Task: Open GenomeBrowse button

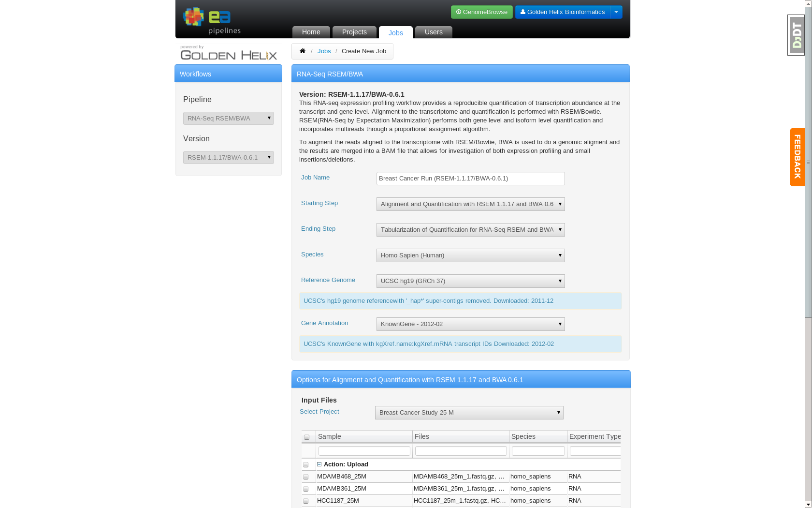Action: [x=482, y=12]
